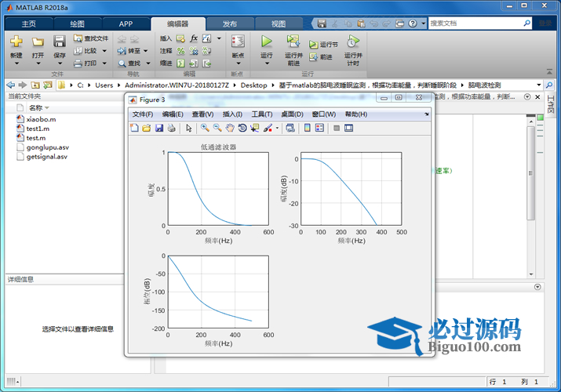Click the 名称 column header to sort
Image resolution: width=561 pixels, height=392 pixels.
36,108
